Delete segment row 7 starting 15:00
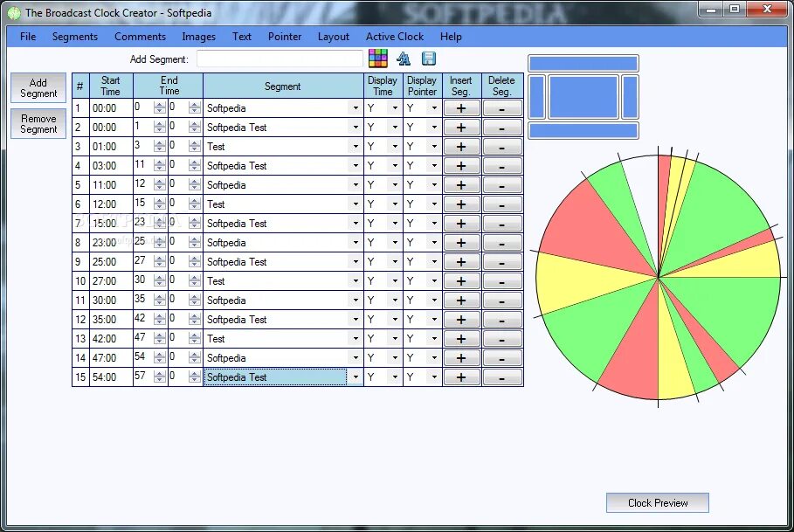Viewport: 794px width, 532px height. tap(502, 224)
